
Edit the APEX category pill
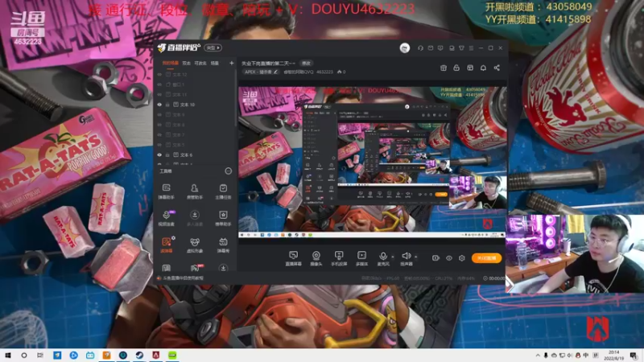click(261, 72)
